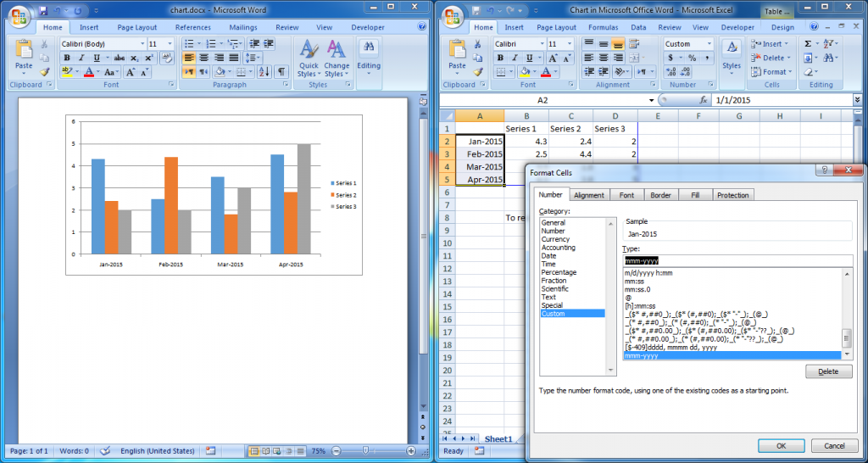The image size is (868, 463).
Task: Click Type field containing mmm-yyyy
Action: click(737, 260)
